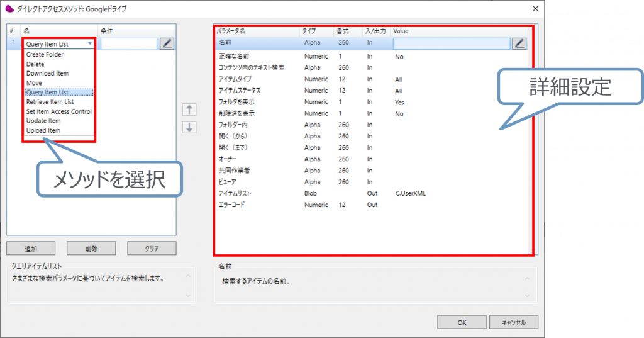Click the キャンセル button
The width and height of the screenshot is (644, 338).
tap(514, 322)
